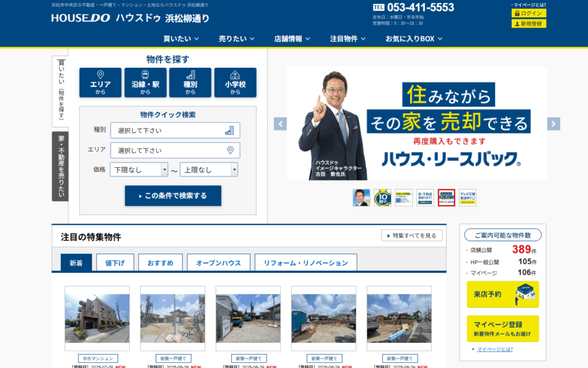This screenshot has height=368, width=588.
Task: Select the 10-second timer carousel thumbnail
Action: click(x=382, y=198)
